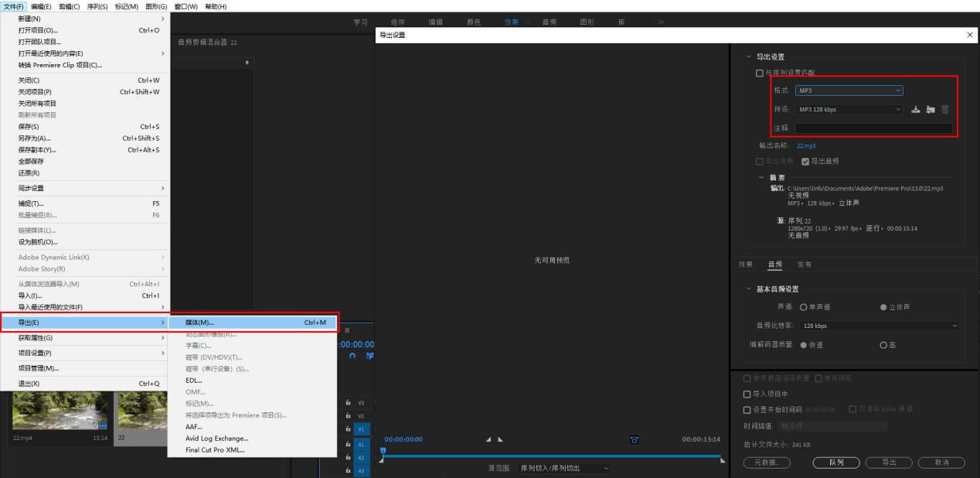Click the blue playhead on export timeline
The image size is (980, 478).
(x=382, y=450)
